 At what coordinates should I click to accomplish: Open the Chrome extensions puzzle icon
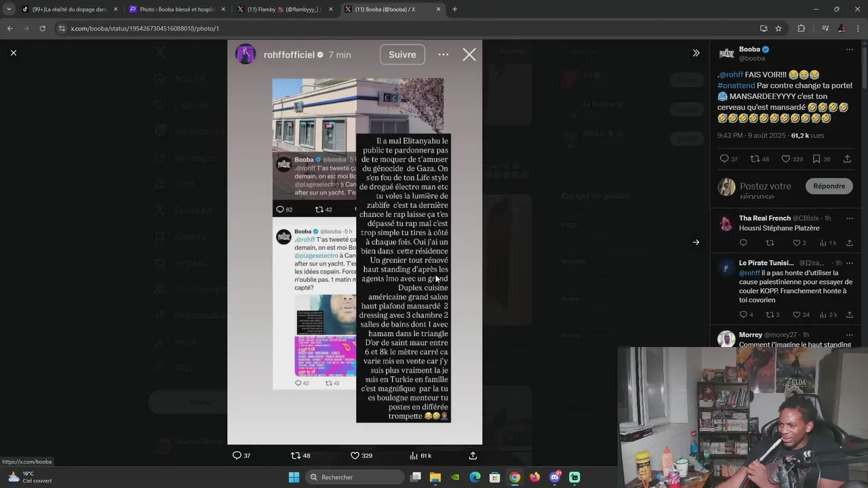[802, 28]
